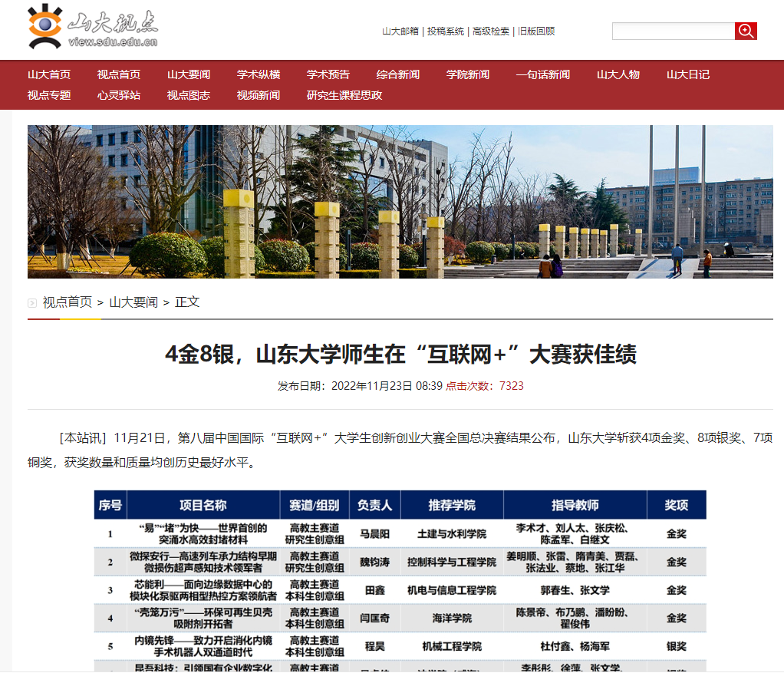Click the 奖项 table header
Viewport: 784px width, 673px height.
[677, 505]
